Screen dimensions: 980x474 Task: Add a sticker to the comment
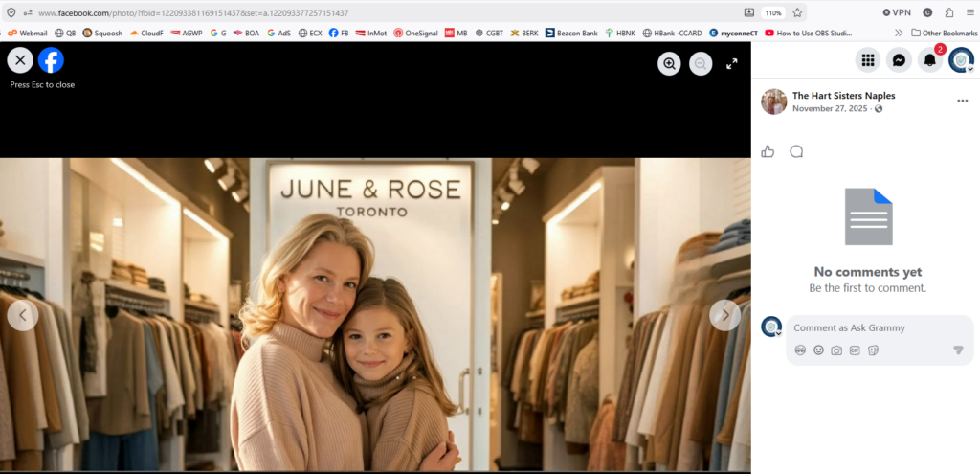coord(873,350)
